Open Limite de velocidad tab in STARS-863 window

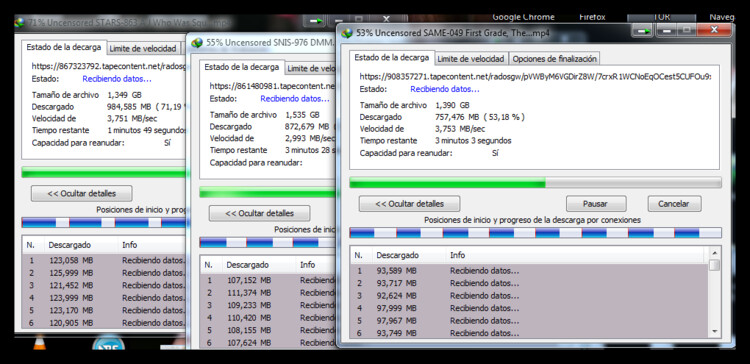(143, 48)
